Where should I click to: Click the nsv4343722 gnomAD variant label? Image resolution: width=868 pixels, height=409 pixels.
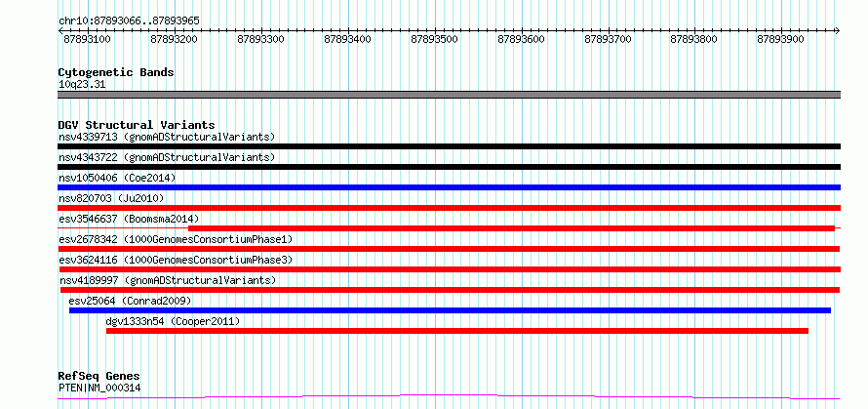coord(167,157)
